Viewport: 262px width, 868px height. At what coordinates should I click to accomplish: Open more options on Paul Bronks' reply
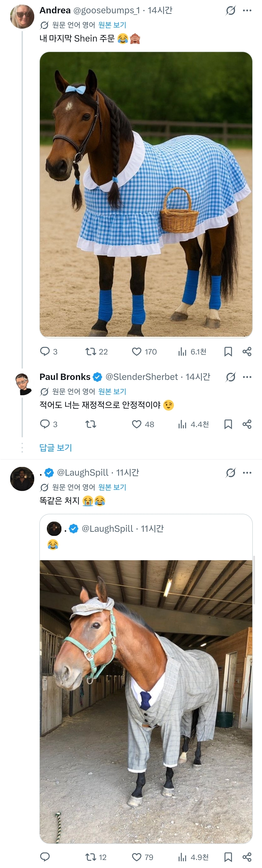[247, 377]
